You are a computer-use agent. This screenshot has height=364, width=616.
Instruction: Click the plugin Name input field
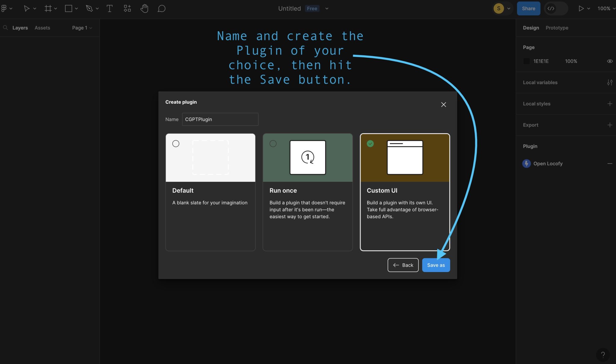point(220,119)
